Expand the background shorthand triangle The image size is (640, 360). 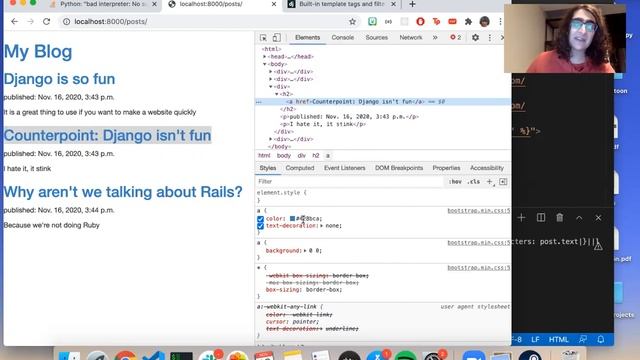pyautogui.click(x=305, y=251)
